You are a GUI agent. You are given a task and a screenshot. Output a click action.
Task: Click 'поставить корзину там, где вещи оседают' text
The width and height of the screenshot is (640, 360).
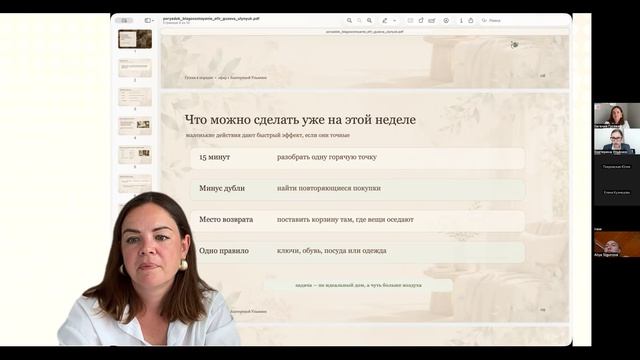click(x=345, y=219)
